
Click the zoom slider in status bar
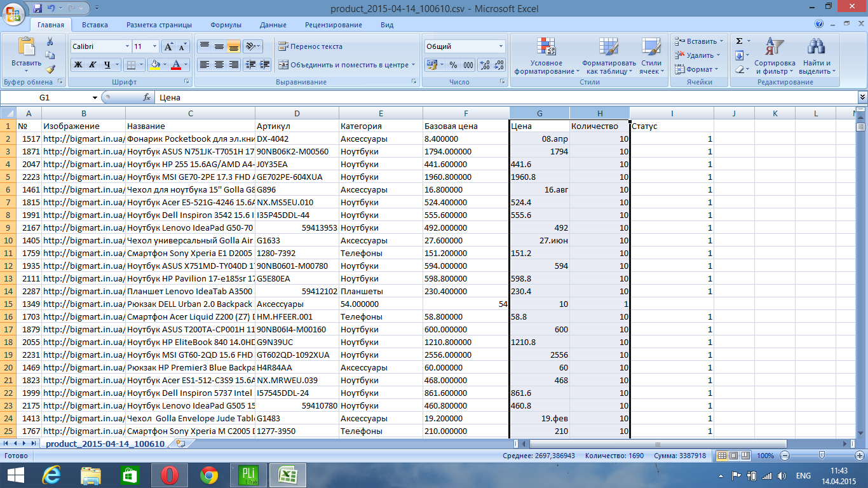(x=822, y=456)
